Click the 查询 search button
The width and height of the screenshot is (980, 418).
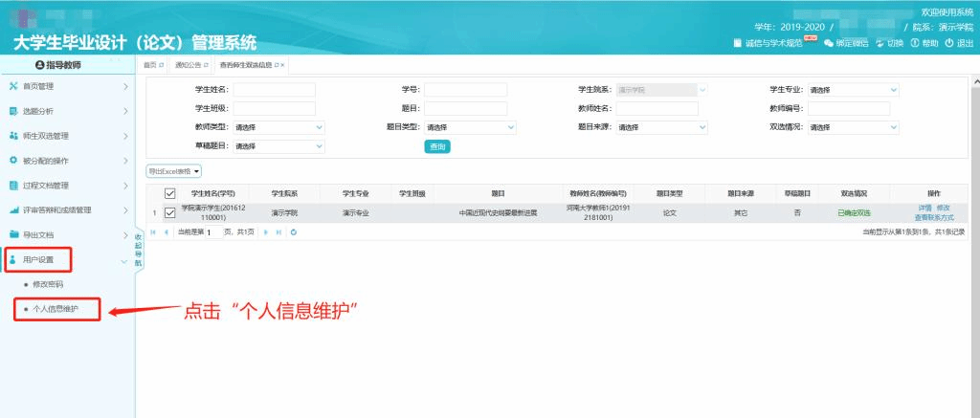pos(436,146)
